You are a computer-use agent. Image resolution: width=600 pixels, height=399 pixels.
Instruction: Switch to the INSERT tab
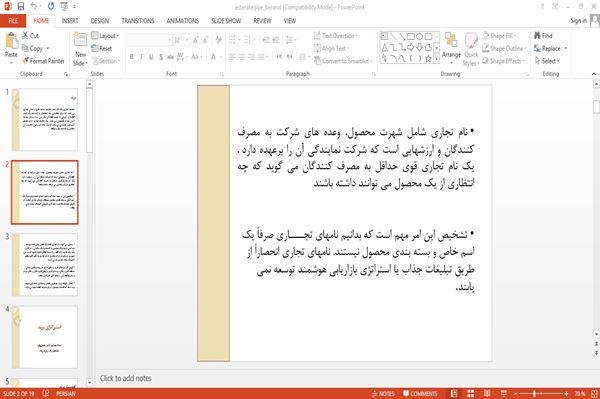pyautogui.click(x=70, y=21)
